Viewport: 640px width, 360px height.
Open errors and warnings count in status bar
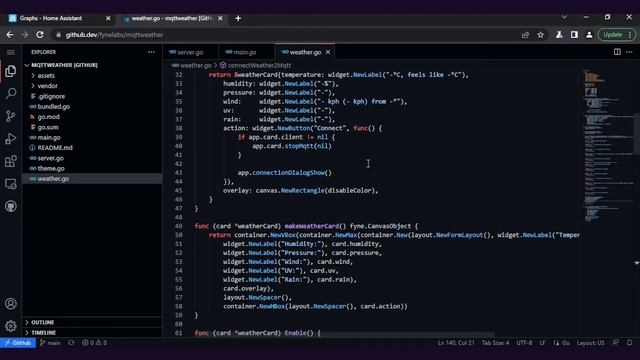pyautogui.click(x=94, y=343)
